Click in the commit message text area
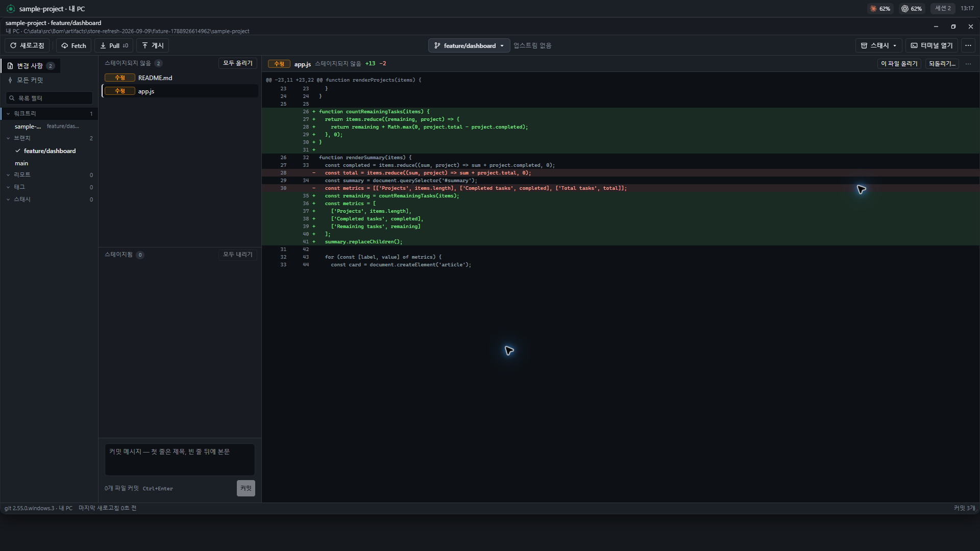 (x=180, y=460)
